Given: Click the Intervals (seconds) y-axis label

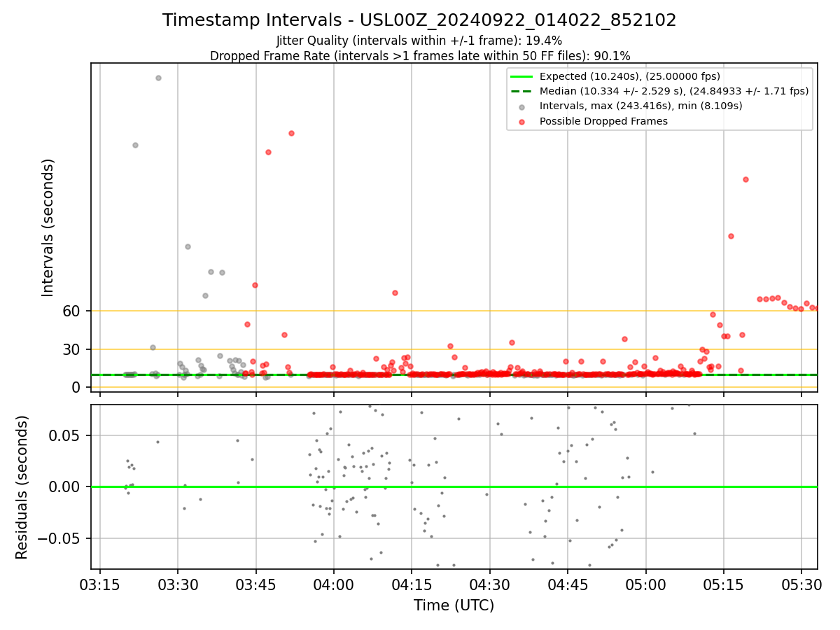Looking at the screenshot, I should (48, 227).
